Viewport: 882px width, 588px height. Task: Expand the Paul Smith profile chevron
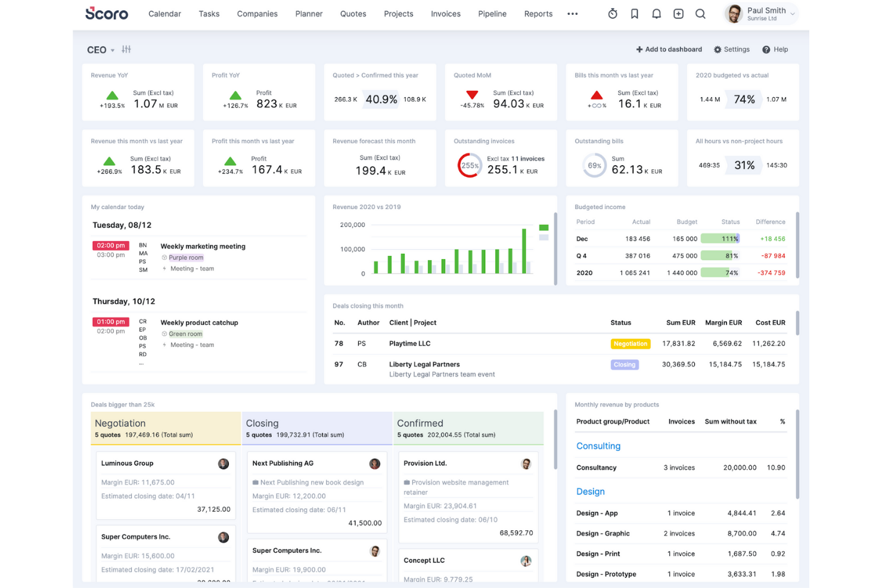pos(793,14)
